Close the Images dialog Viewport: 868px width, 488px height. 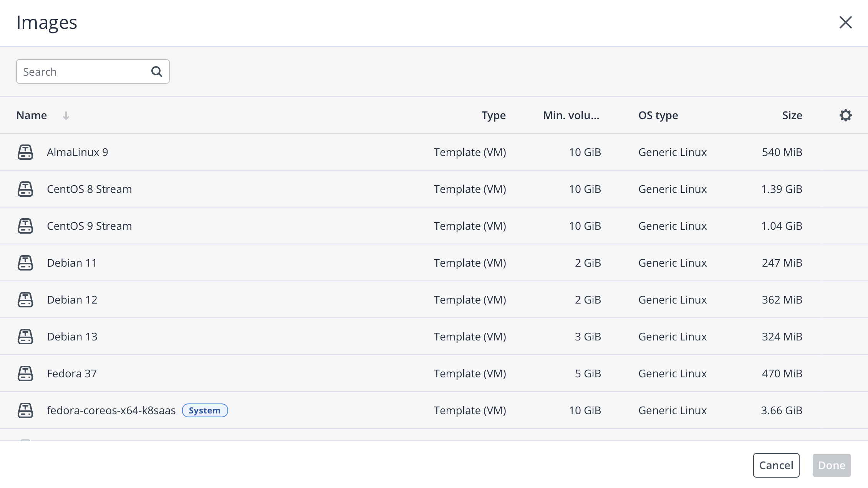pyautogui.click(x=845, y=22)
